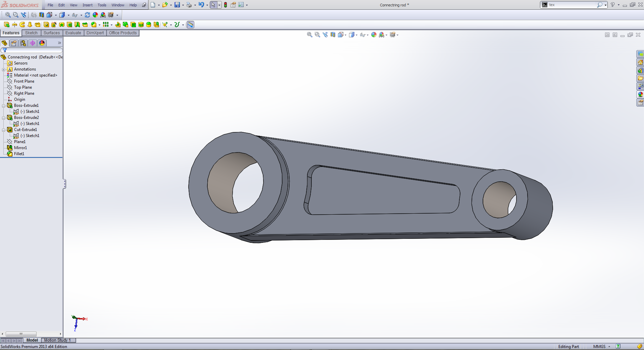Select Fillet1 in the feature tree
The width and height of the screenshot is (644, 350).
pyautogui.click(x=19, y=154)
